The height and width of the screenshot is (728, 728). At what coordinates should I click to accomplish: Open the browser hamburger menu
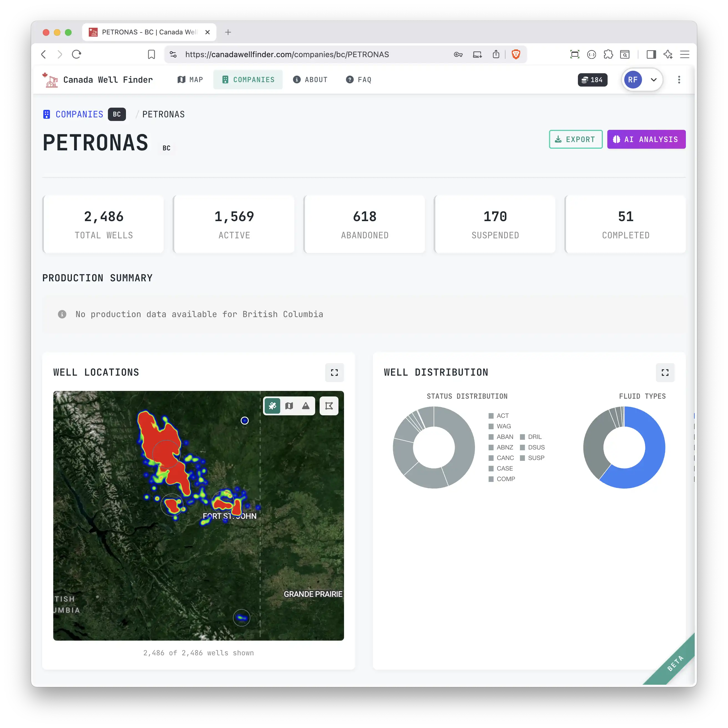pos(685,54)
